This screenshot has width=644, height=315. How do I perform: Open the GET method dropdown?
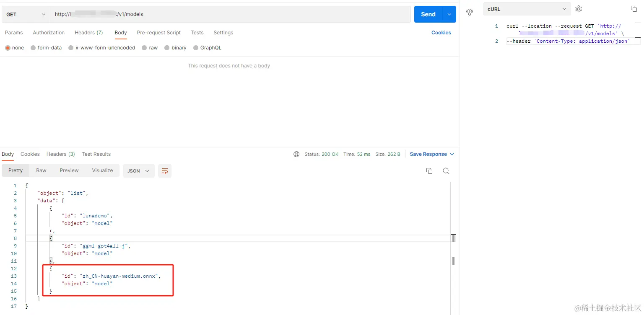pos(26,14)
